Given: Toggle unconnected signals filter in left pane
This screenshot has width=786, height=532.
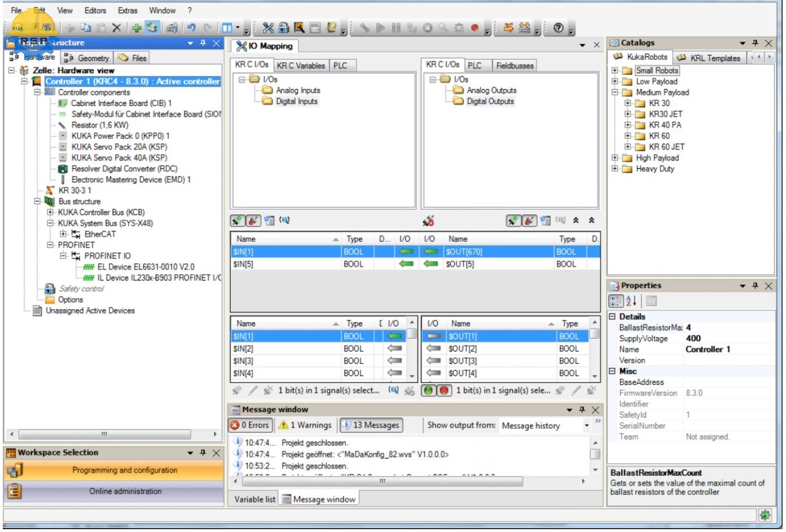Looking at the screenshot, I should (x=253, y=221).
